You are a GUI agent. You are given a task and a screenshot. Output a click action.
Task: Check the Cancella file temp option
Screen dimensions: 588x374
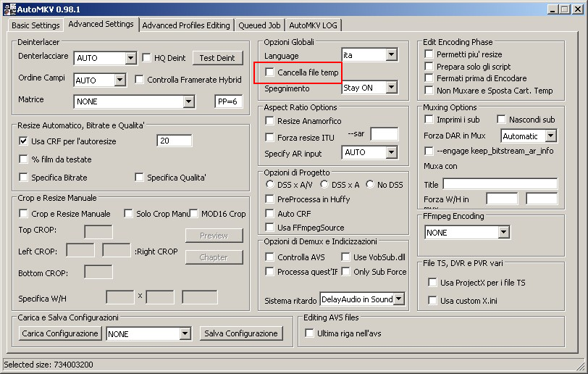click(x=269, y=72)
